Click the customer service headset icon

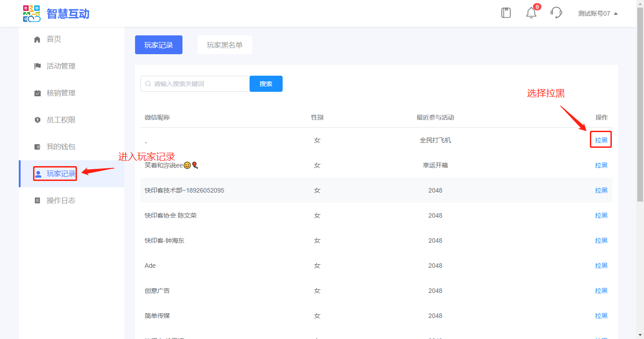pos(556,13)
